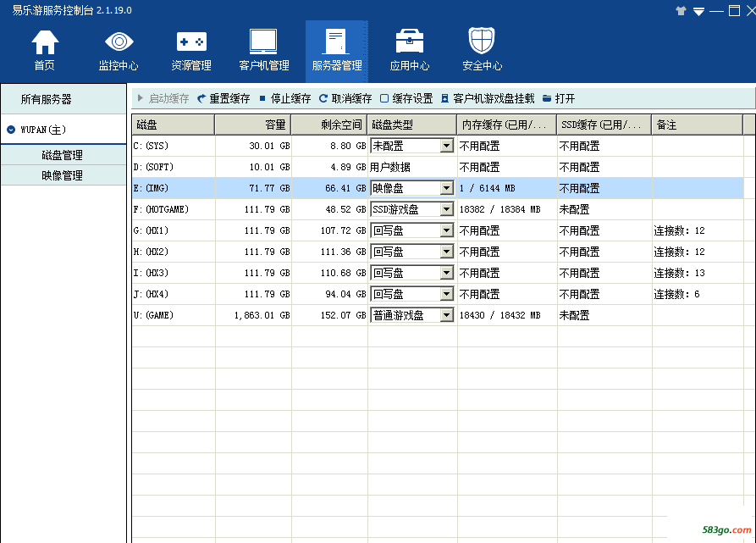Click the 打开 toolbar button
This screenshot has width=756, height=543.
click(x=559, y=98)
